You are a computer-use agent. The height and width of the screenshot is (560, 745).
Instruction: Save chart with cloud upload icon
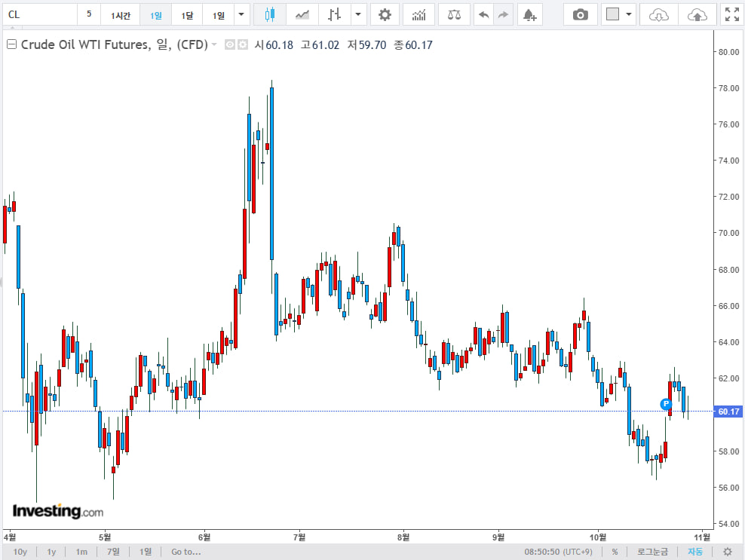(697, 14)
